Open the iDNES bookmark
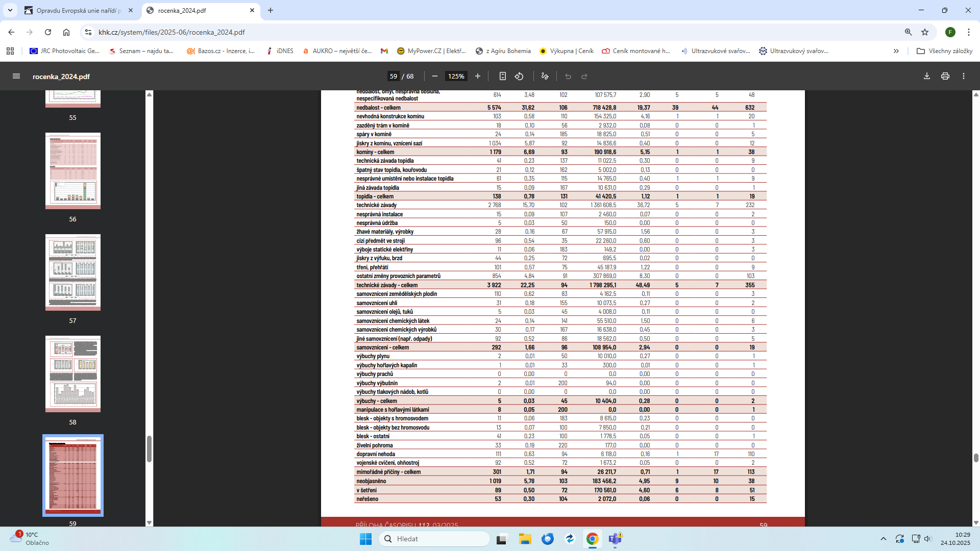This screenshot has height=551, width=980. click(x=280, y=51)
